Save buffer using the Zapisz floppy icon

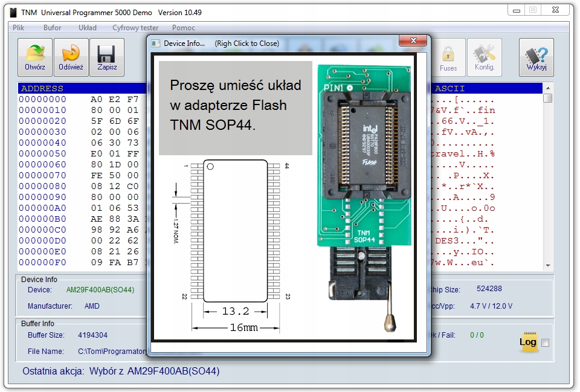tap(107, 57)
